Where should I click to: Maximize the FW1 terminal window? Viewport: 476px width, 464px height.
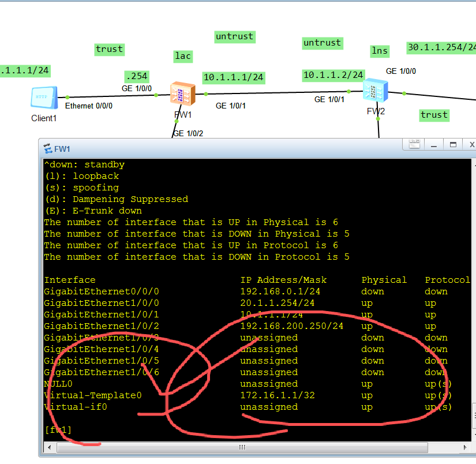click(453, 144)
